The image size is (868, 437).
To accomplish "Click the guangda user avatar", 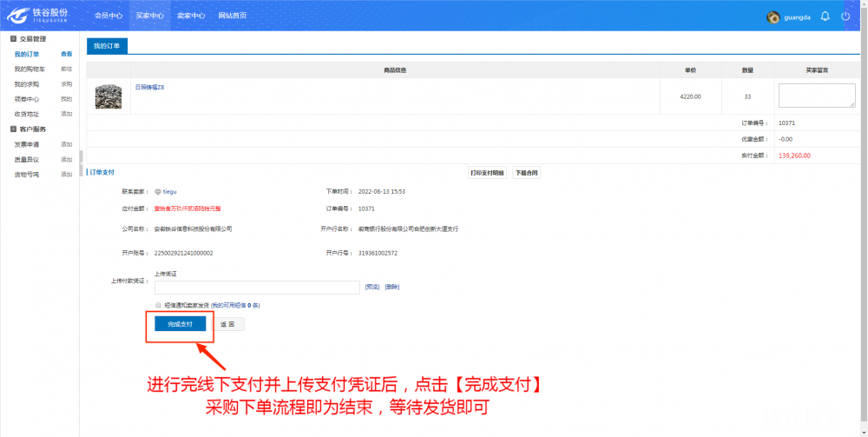I will click(773, 17).
